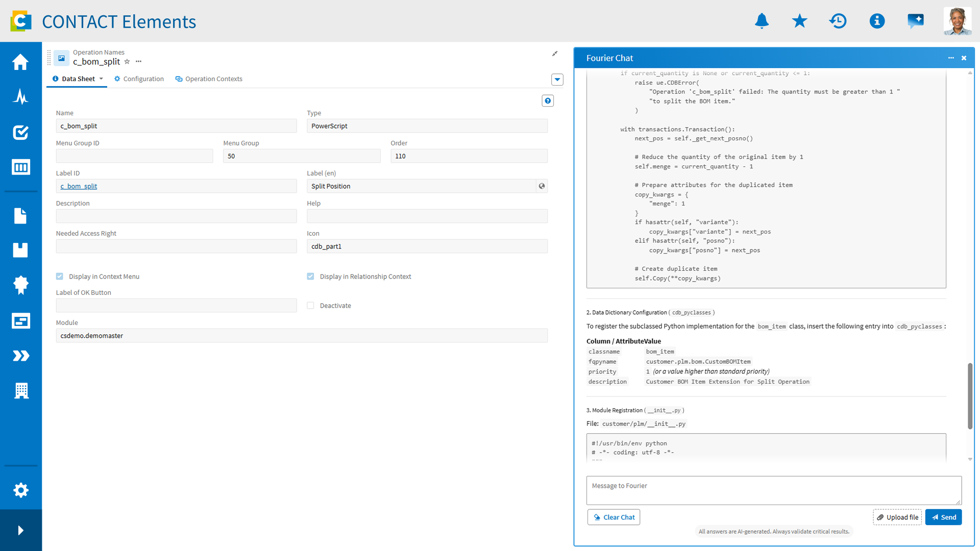
Task: Open the tasks checkmark sidebar icon
Action: coord(20,132)
